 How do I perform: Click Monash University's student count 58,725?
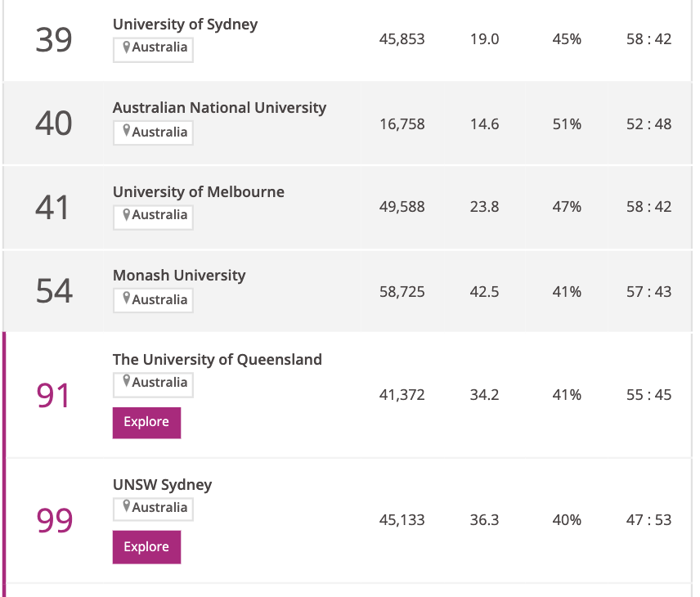click(402, 292)
